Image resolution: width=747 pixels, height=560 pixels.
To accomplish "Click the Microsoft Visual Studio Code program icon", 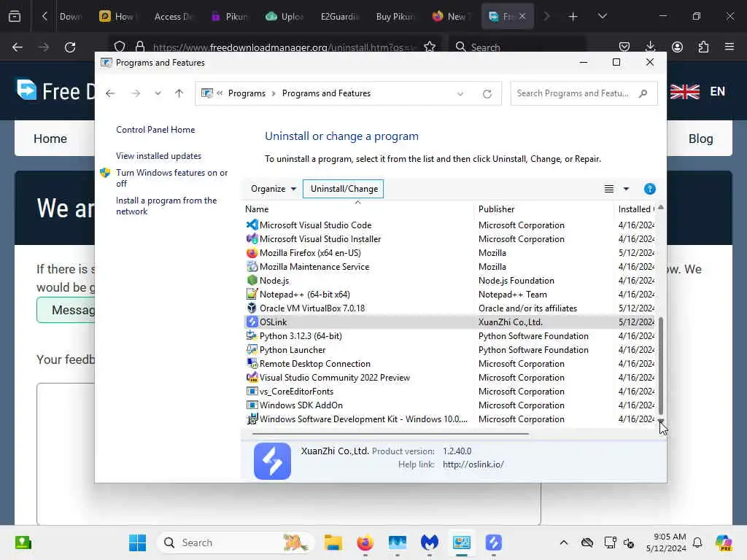I will tap(252, 225).
